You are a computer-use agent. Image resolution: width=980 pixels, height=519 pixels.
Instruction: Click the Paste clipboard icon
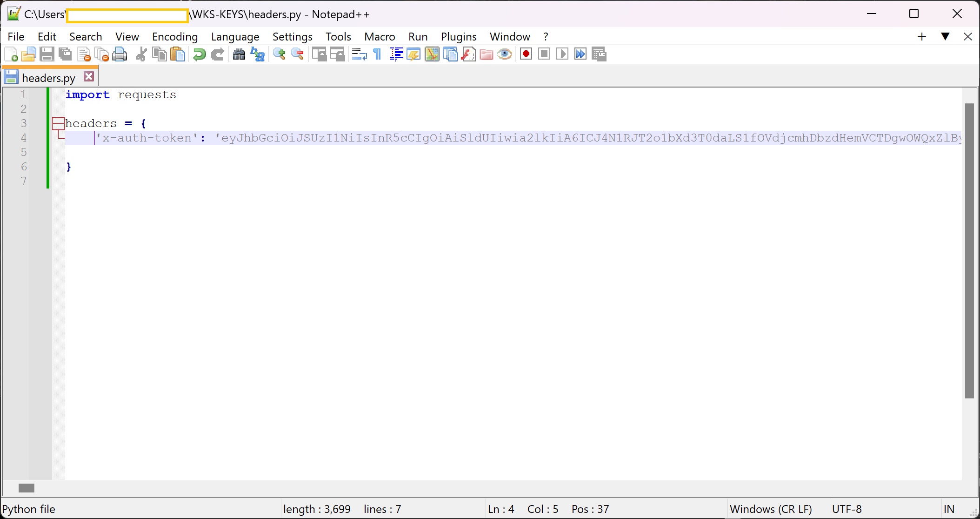pos(178,54)
